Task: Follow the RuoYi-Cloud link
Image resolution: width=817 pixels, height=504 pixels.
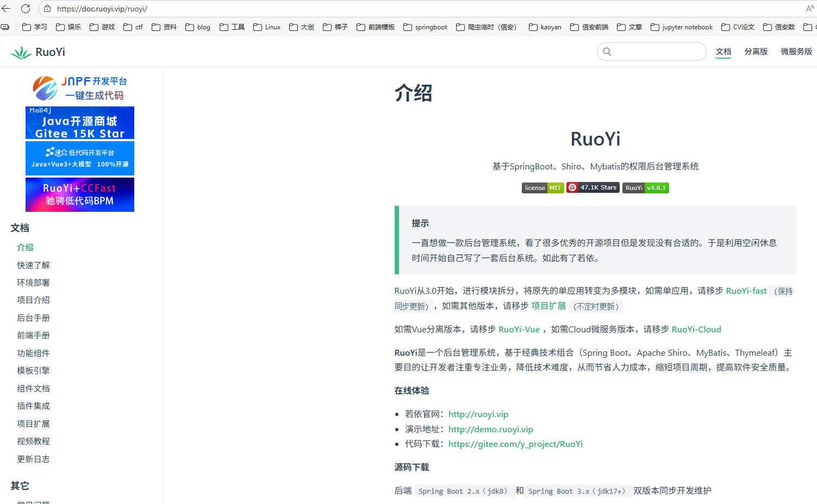Action: tap(696, 330)
